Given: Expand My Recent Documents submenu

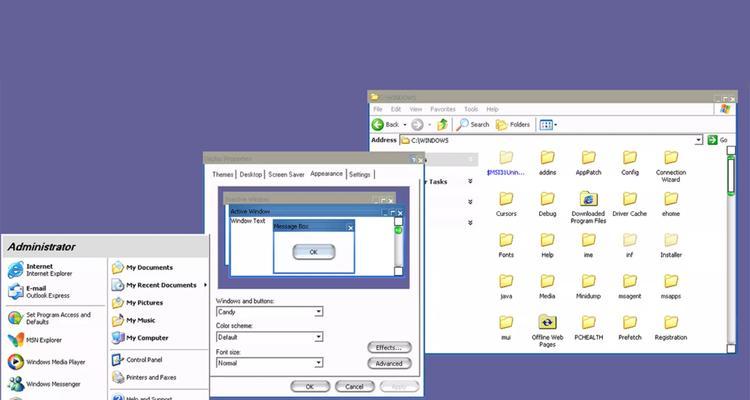Looking at the screenshot, I should 205,285.
